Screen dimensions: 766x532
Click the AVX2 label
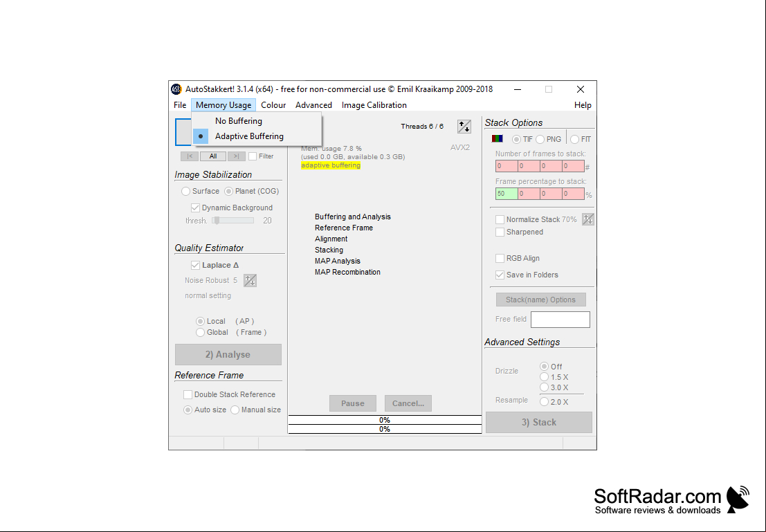(x=459, y=147)
